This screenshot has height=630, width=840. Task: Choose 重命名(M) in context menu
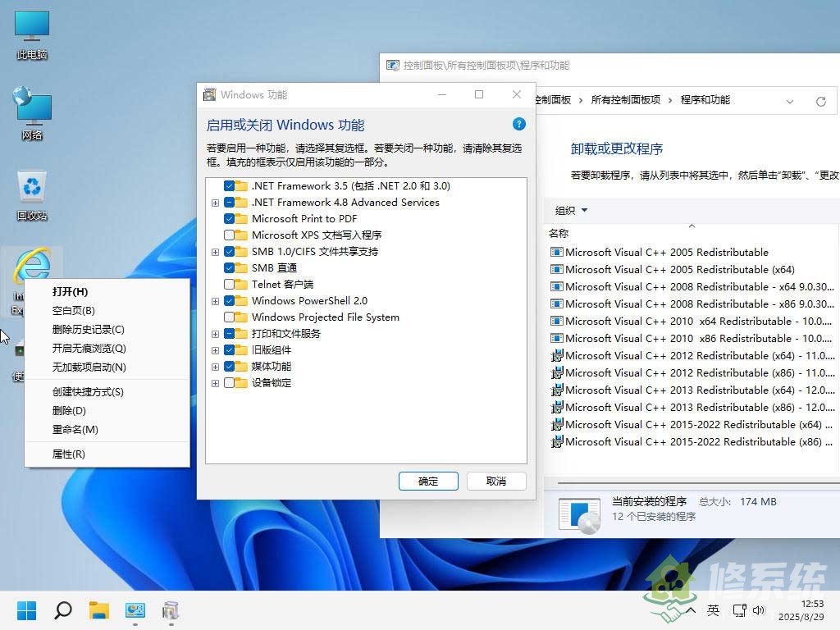click(x=107, y=429)
